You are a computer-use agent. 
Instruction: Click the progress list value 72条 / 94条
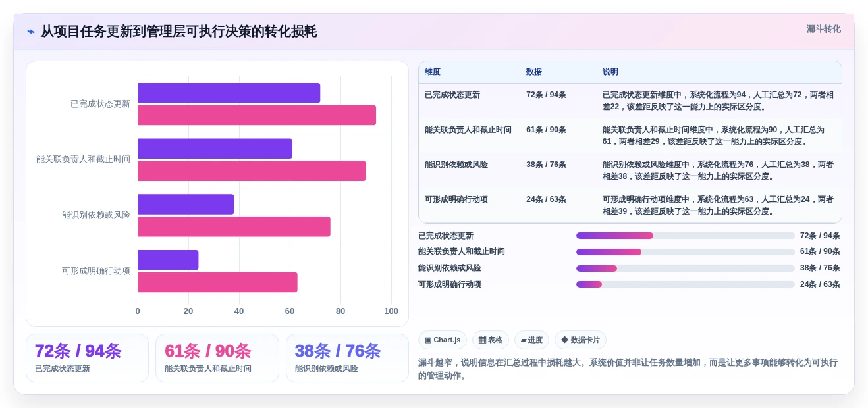[x=820, y=236]
